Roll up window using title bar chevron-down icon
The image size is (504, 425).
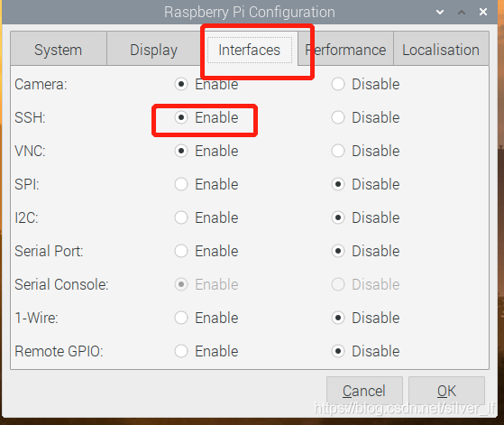(x=440, y=13)
